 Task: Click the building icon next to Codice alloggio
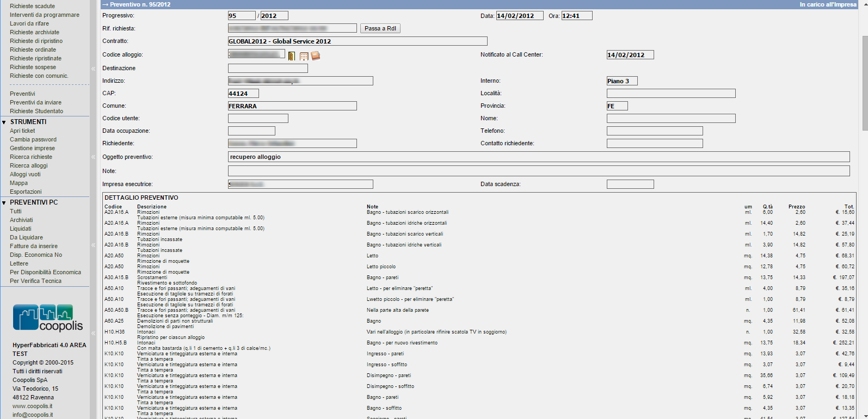click(304, 56)
